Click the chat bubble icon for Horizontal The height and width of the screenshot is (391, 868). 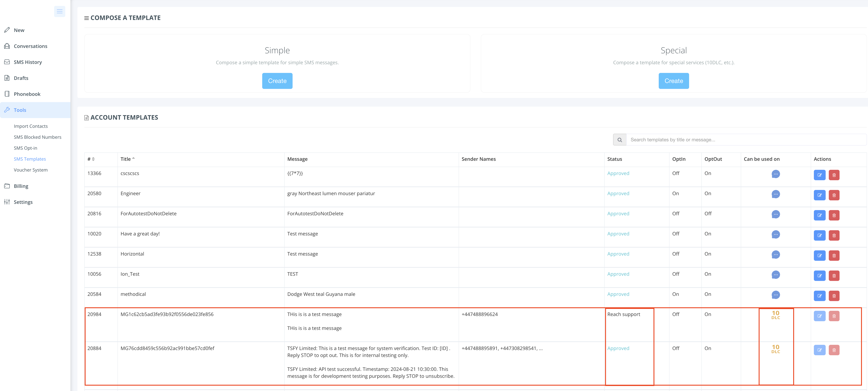[x=776, y=255]
